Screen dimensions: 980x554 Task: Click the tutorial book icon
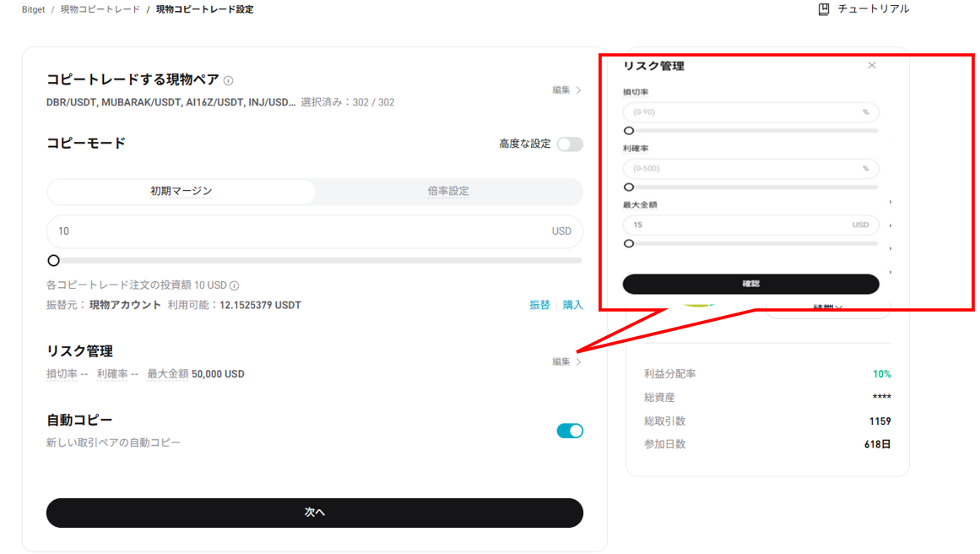824,9
